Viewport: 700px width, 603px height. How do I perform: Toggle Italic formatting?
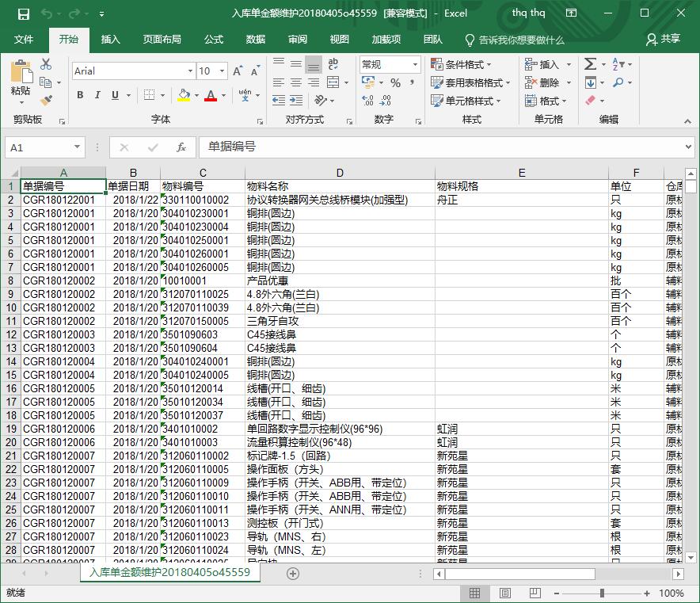point(97,95)
